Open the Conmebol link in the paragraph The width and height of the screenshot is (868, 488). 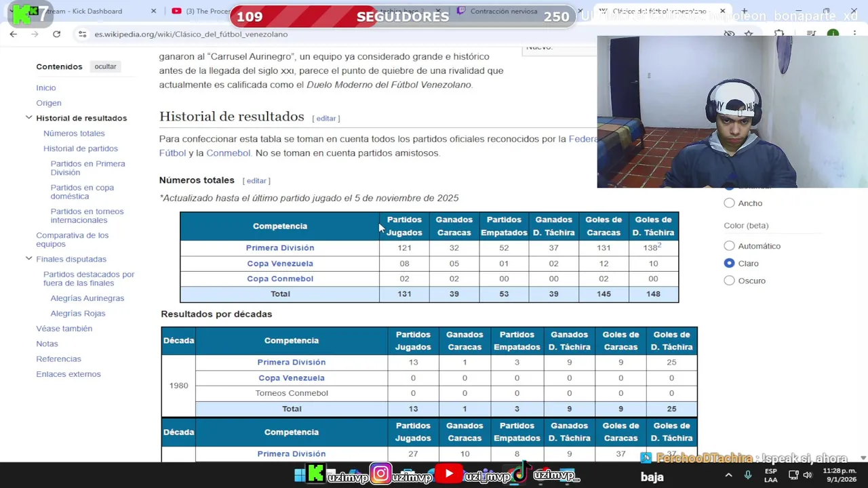[229, 153]
